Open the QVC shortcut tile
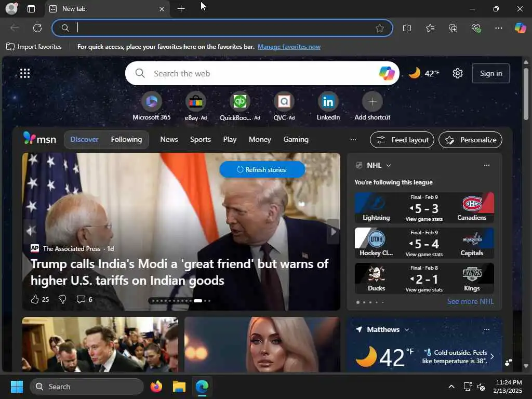This screenshot has width=532, height=399. (284, 106)
